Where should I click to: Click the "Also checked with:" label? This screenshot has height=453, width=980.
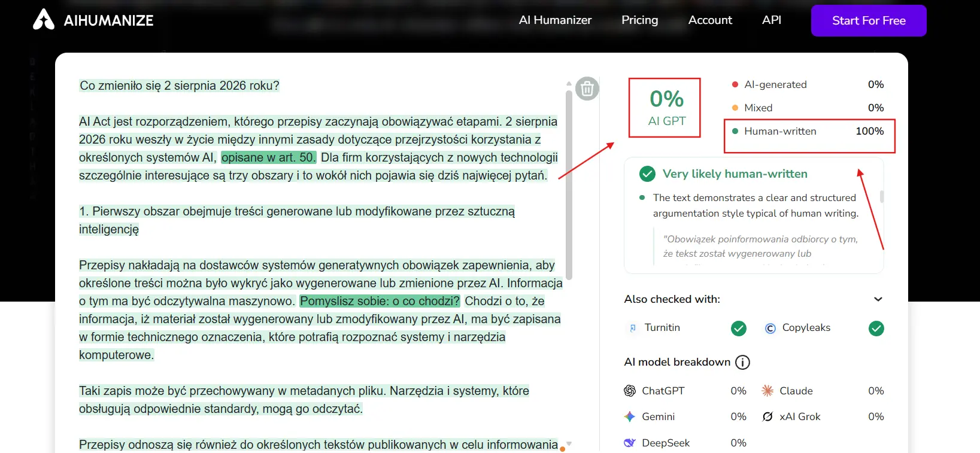tap(672, 299)
